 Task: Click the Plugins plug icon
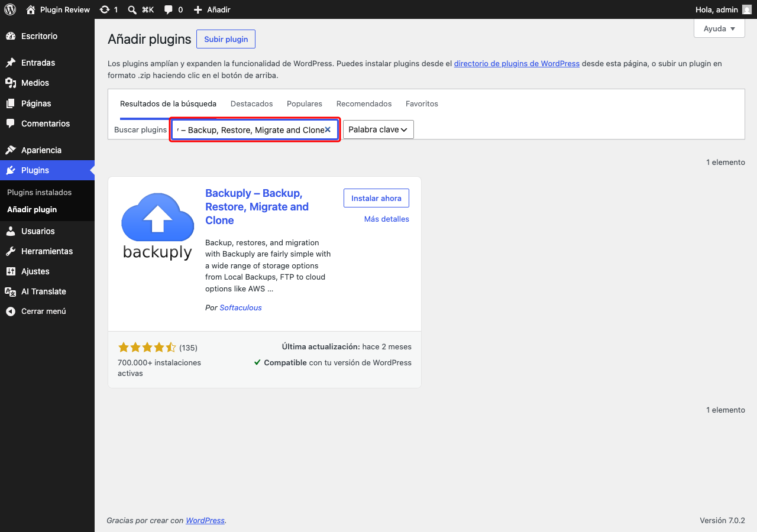pos(11,170)
